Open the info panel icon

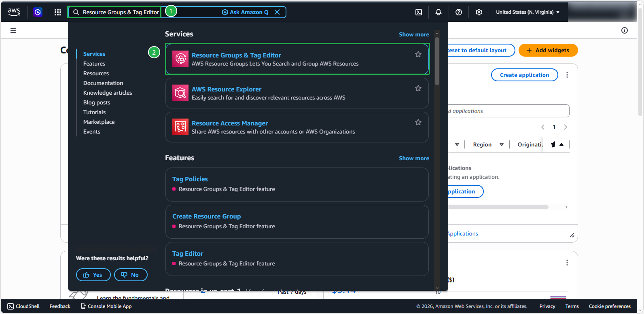coord(625,30)
